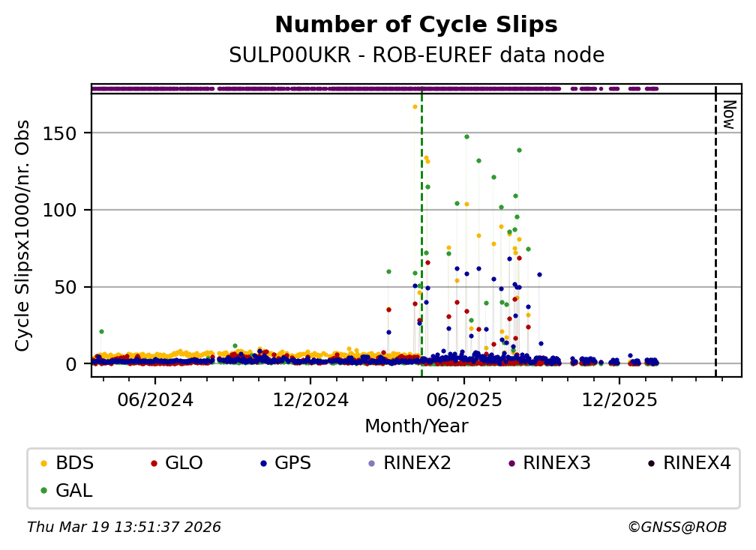Click the 'Now' dashed line label
756x550 pixels.
coord(727,115)
